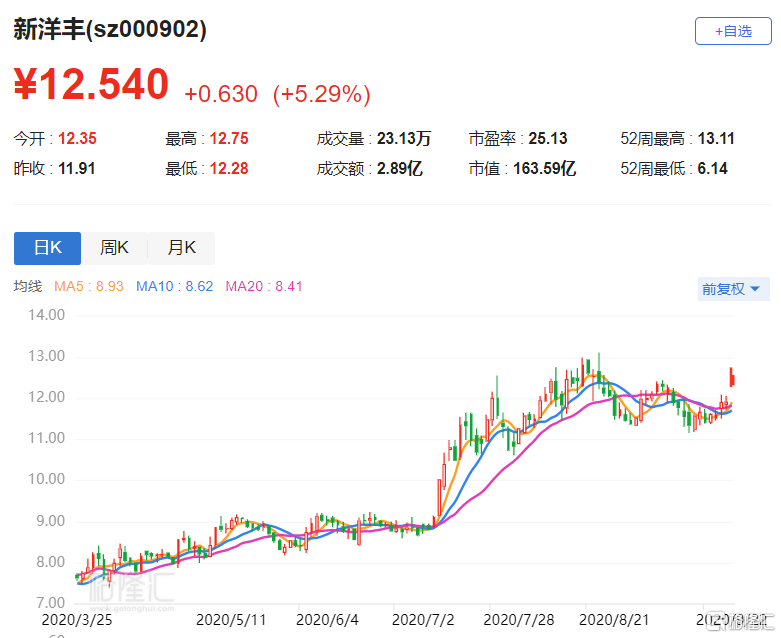Click the MA20 : 8.41 indicator label

click(x=264, y=286)
